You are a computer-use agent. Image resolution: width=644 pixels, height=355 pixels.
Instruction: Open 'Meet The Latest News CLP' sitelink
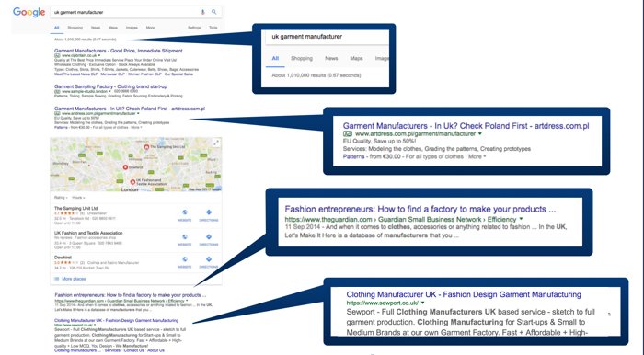pyautogui.click(x=76, y=74)
